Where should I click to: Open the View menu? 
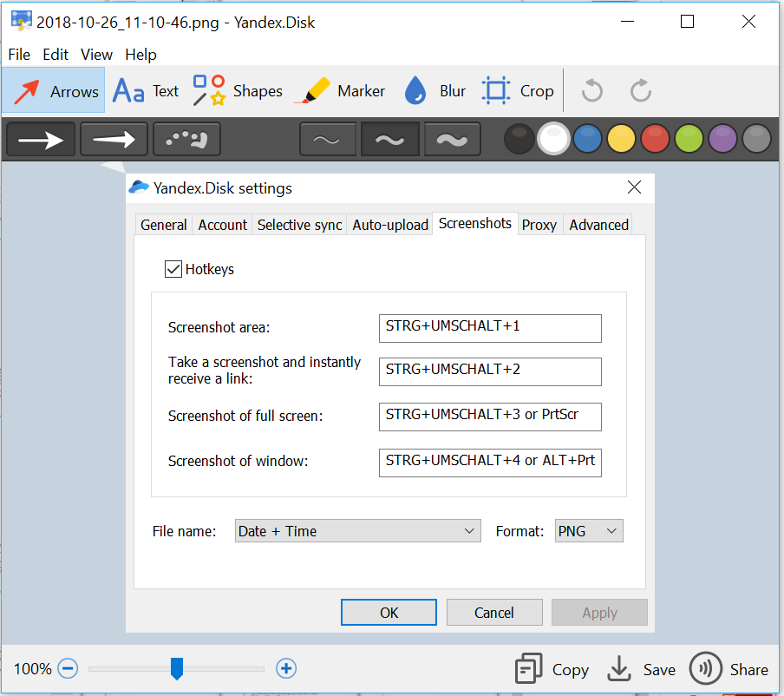pyautogui.click(x=96, y=54)
